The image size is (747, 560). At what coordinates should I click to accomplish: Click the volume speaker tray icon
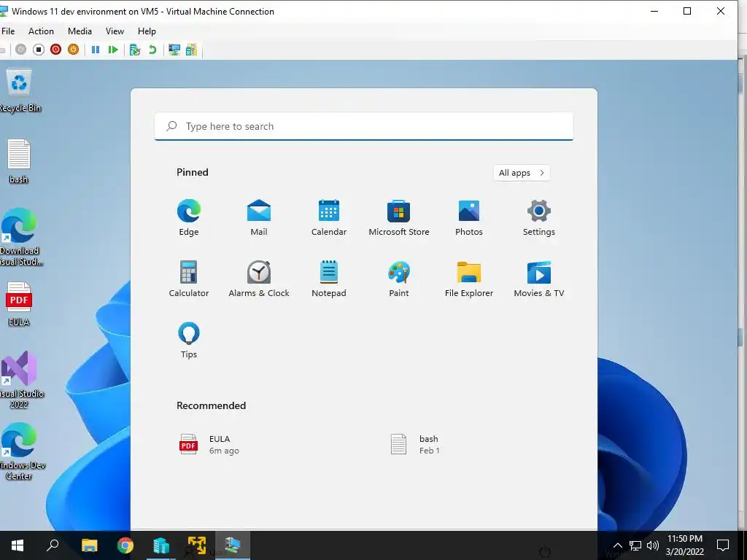653,545
